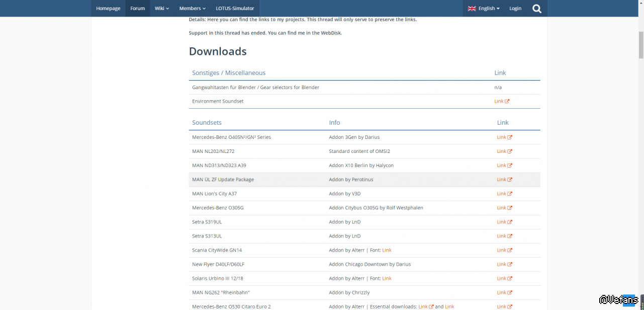The height and width of the screenshot is (310, 644).
Task: Click the Login link
Action: point(515,9)
